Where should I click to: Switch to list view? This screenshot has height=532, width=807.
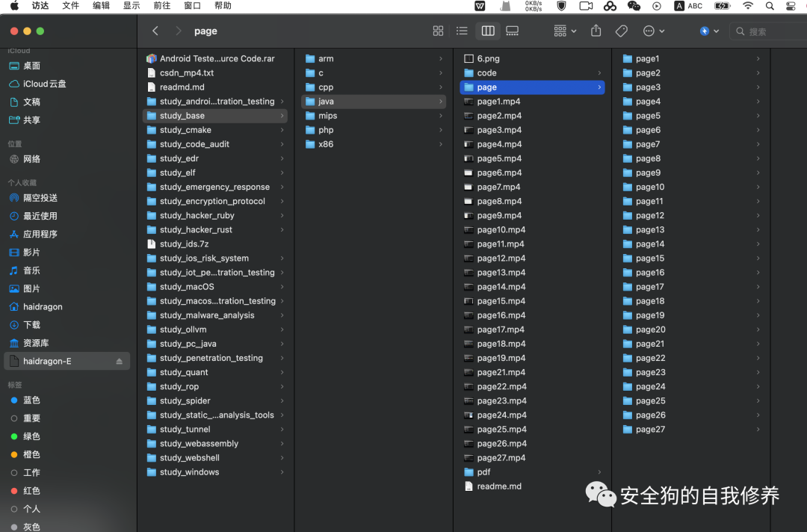[x=462, y=31]
